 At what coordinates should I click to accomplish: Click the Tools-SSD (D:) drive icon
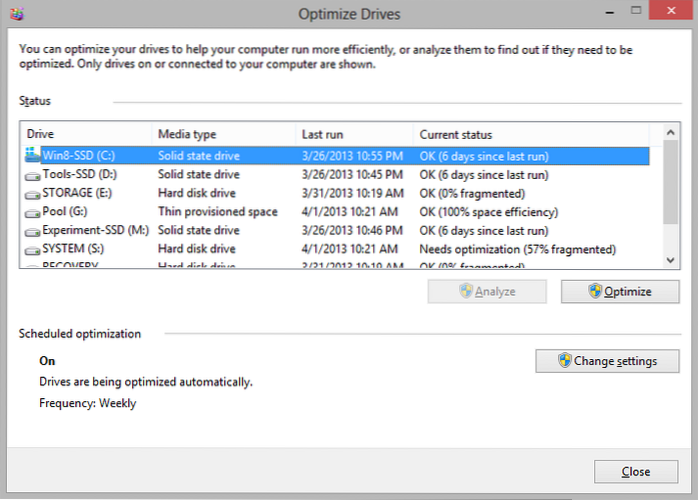click(32, 176)
